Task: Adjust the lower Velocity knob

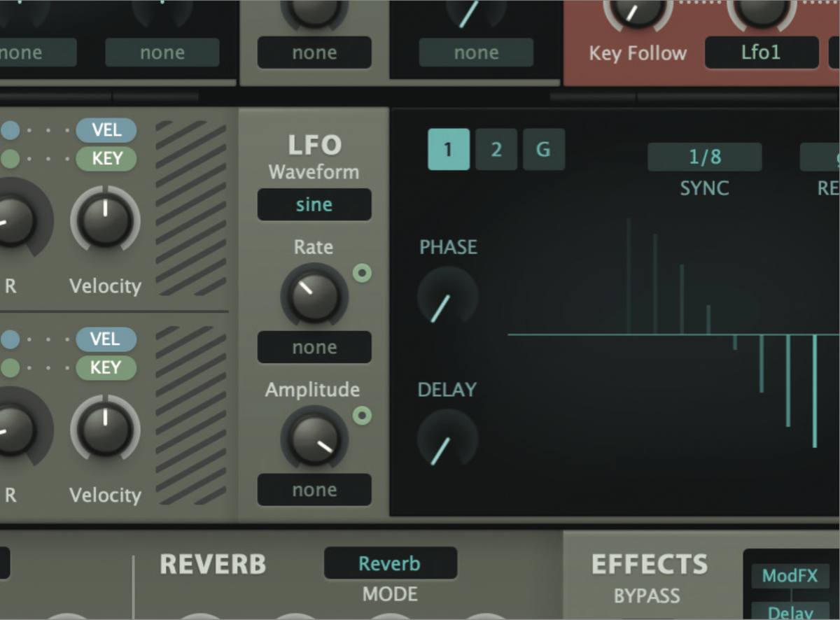Action: [x=105, y=430]
